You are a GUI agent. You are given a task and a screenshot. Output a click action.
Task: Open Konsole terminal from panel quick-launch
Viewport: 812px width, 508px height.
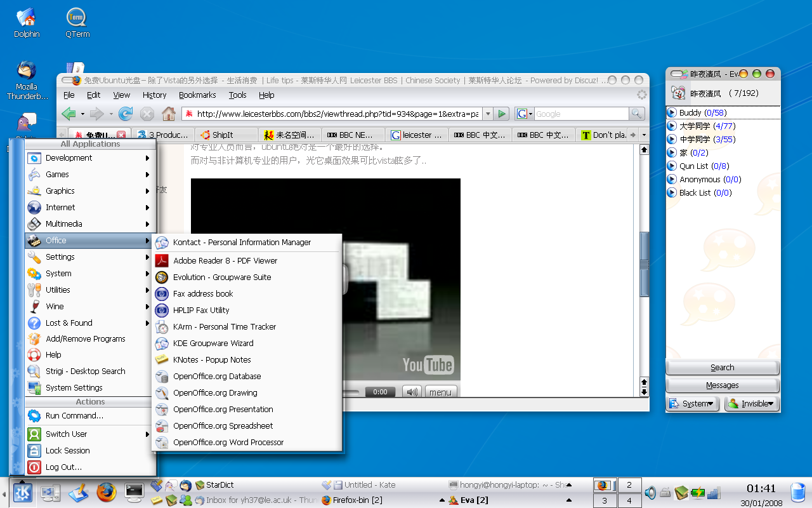click(x=134, y=492)
